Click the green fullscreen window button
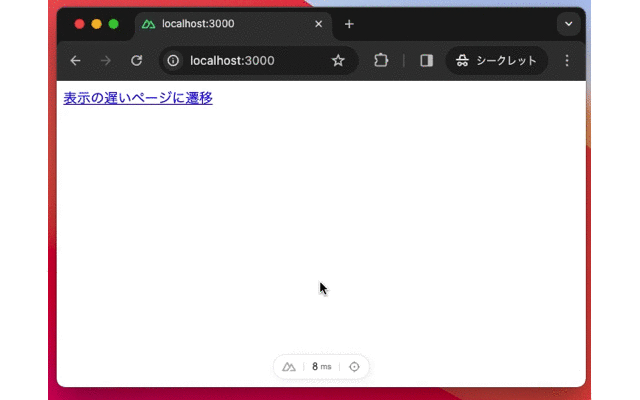Image resolution: width=640 pixels, height=400 pixels. tap(114, 24)
